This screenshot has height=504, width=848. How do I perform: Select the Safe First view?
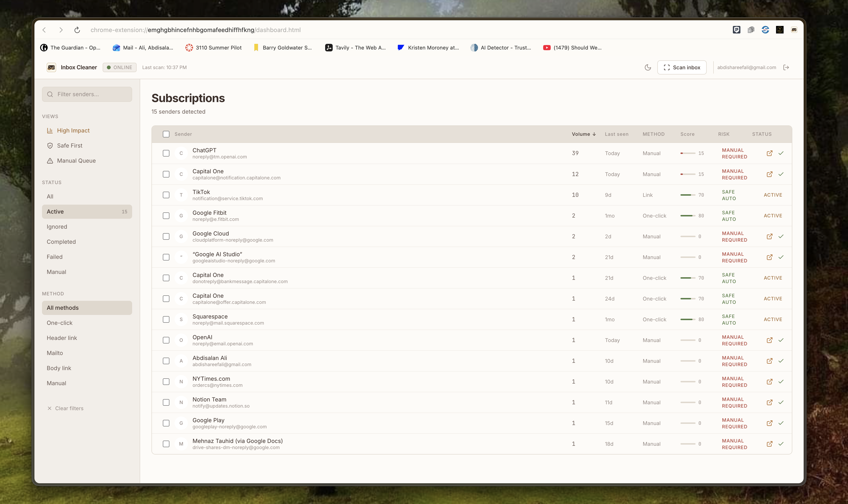[x=69, y=145]
